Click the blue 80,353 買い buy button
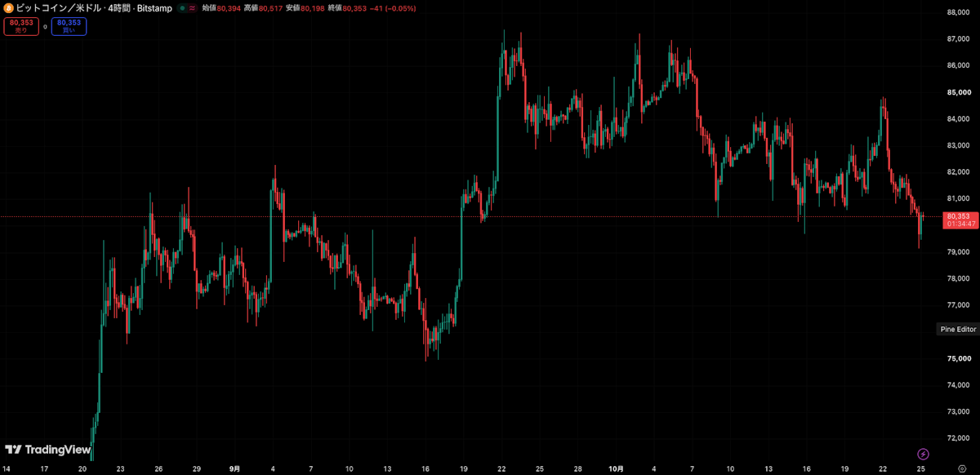 69,26
